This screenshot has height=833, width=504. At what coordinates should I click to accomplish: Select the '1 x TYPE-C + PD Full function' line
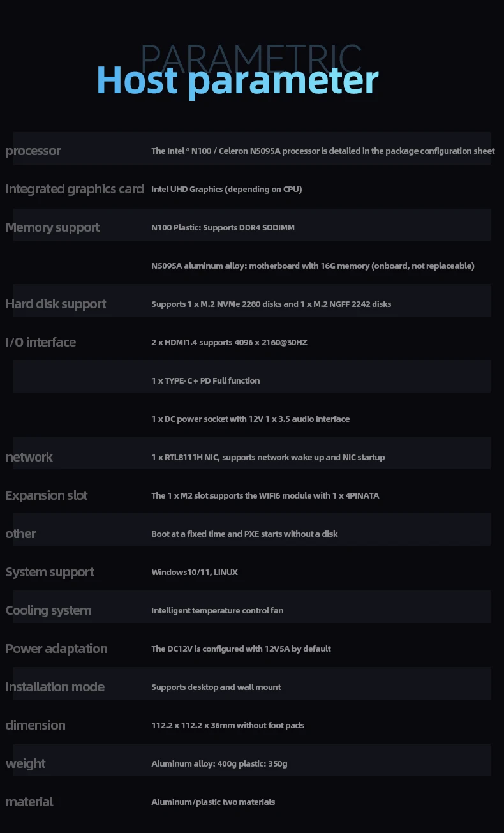pos(205,381)
